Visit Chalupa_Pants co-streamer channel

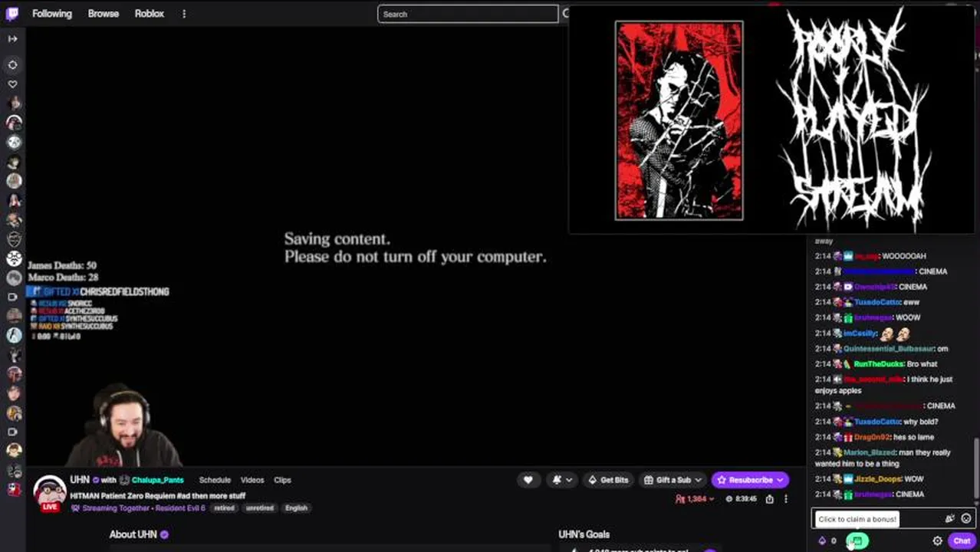157,480
